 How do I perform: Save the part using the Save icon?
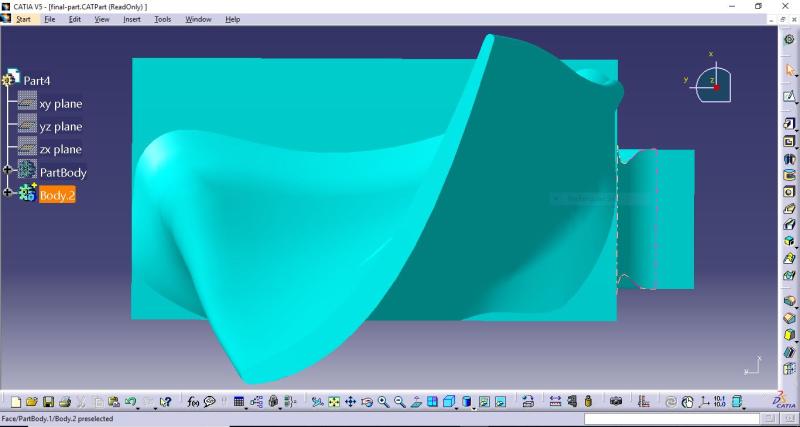(x=48, y=402)
